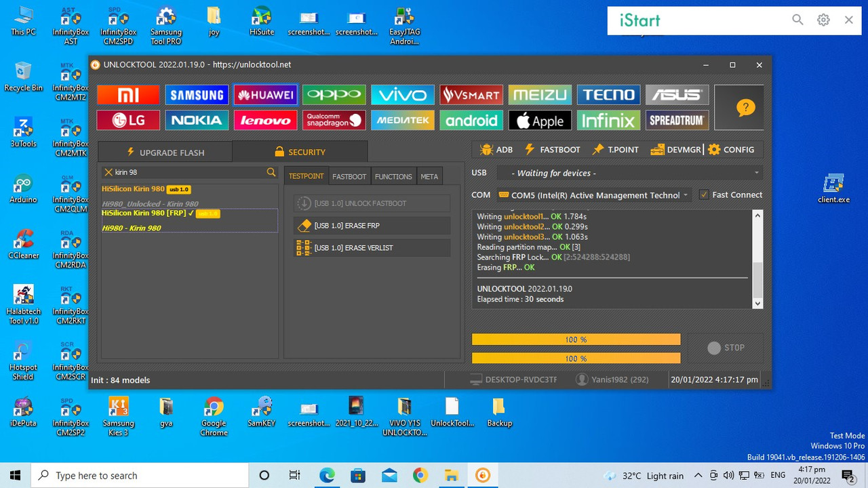Click [USB 1.0] ERASE FRP button
Screen dimensions: 868x488
tap(372, 226)
